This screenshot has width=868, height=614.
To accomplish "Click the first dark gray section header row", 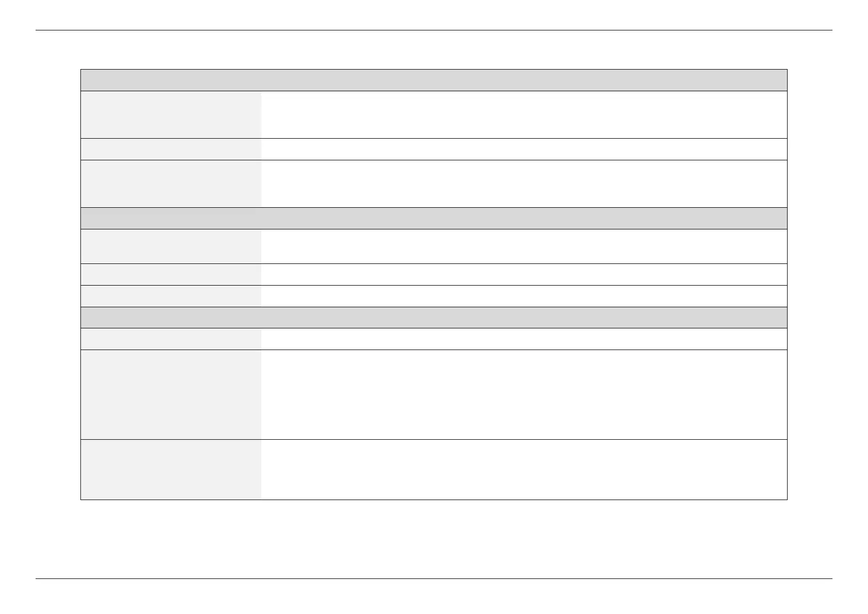I will [x=434, y=80].
